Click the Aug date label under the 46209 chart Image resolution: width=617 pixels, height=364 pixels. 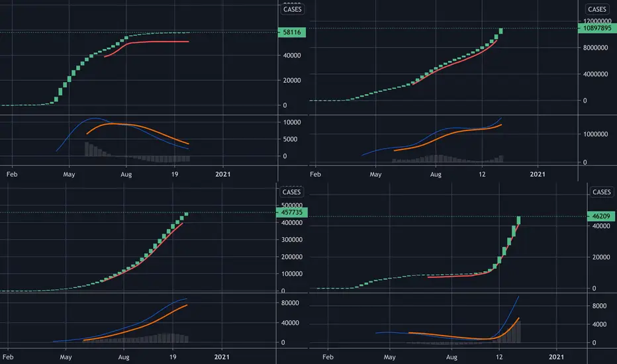click(451, 357)
